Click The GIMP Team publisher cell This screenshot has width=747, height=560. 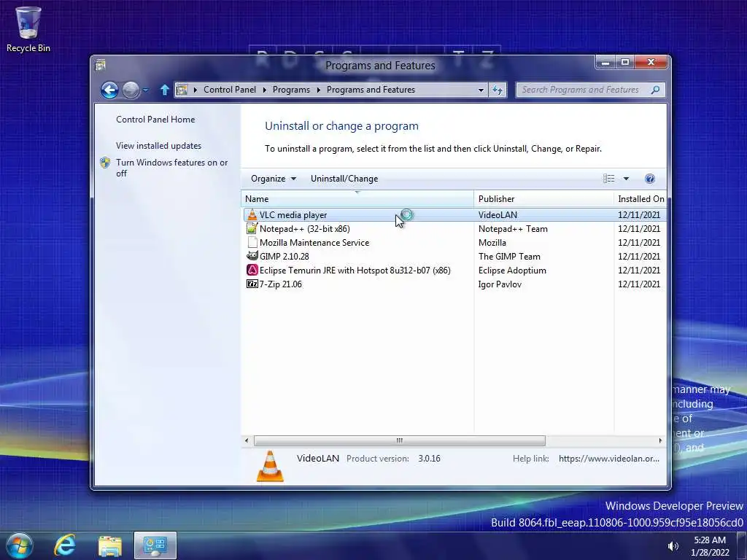509,256
